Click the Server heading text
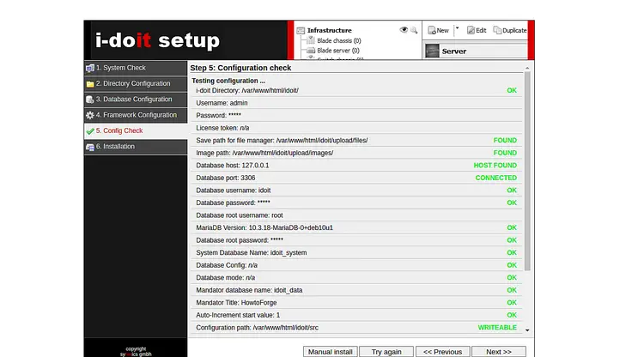This screenshot has width=644, height=357. pos(454,51)
